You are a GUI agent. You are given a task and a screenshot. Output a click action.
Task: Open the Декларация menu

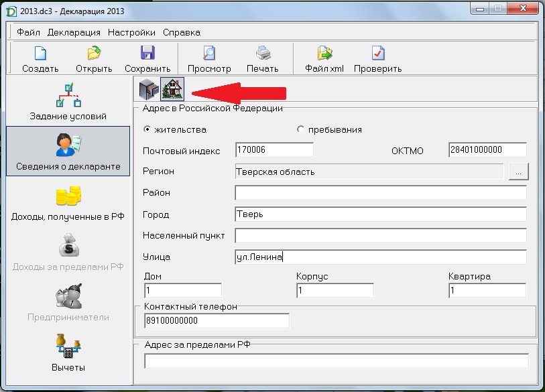coord(74,32)
